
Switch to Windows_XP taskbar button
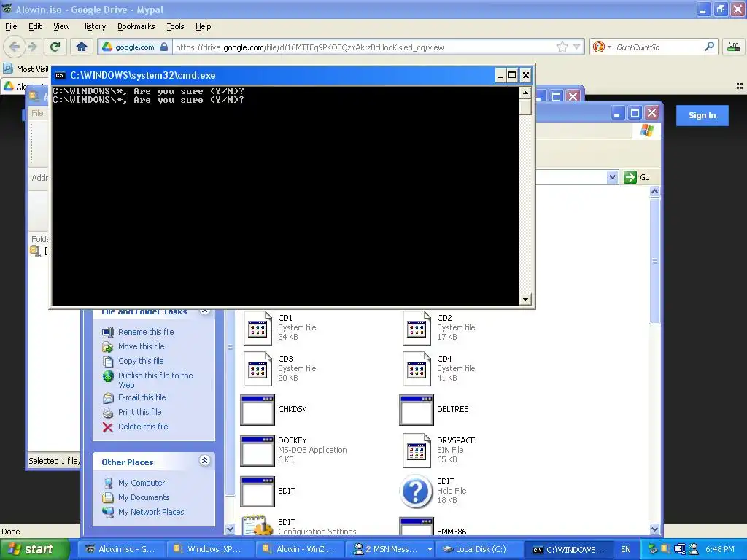pyautogui.click(x=210, y=549)
